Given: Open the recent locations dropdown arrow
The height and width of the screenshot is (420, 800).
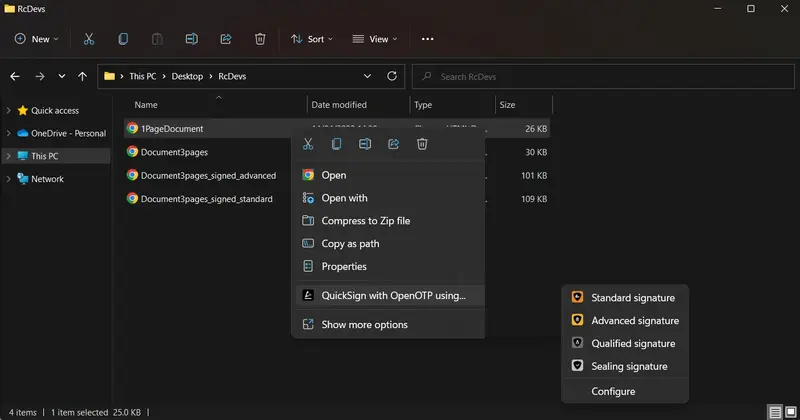Looking at the screenshot, I should coord(62,77).
